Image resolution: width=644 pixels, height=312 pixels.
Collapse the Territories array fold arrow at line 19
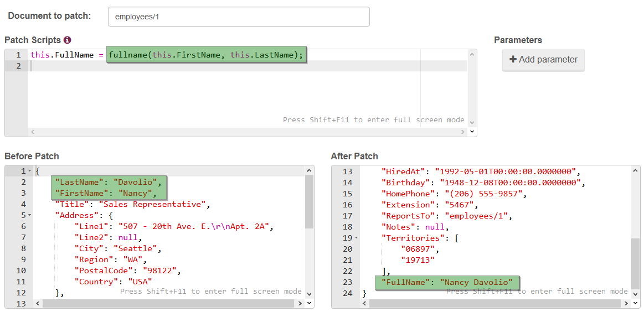356,238
